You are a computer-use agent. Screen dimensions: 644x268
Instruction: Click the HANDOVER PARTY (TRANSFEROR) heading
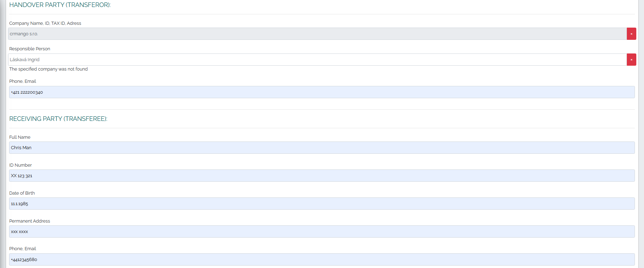(x=60, y=5)
